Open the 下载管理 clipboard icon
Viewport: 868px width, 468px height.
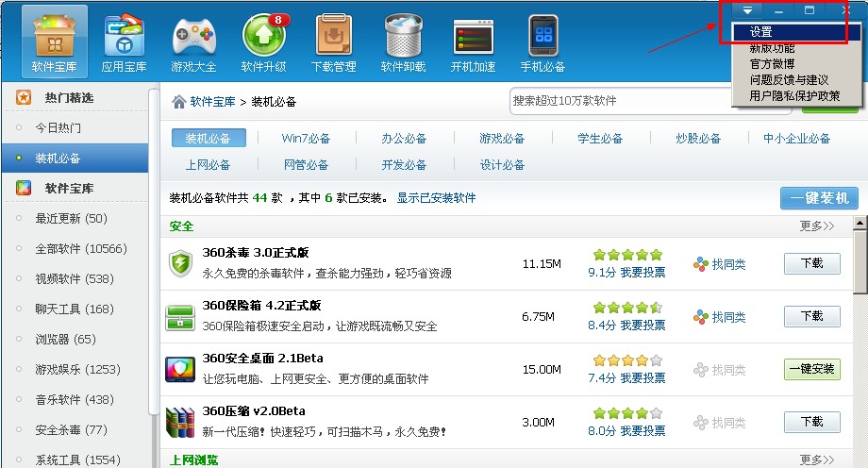333,42
